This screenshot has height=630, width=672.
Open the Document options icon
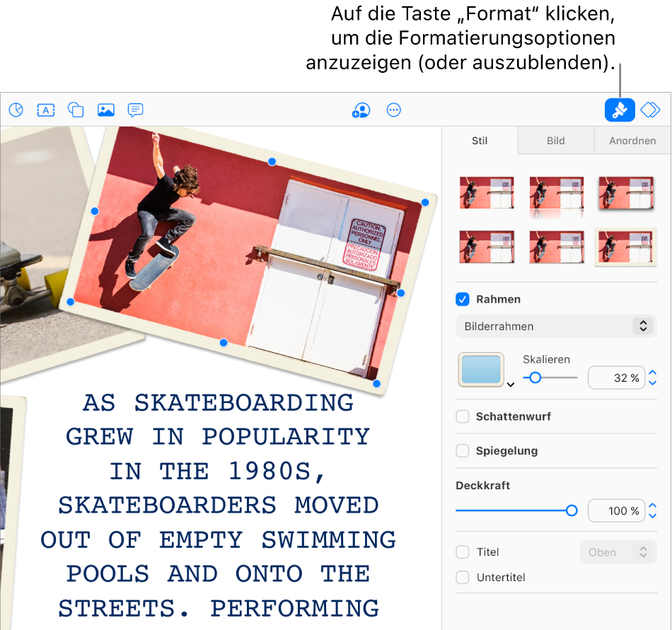click(x=650, y=110)
